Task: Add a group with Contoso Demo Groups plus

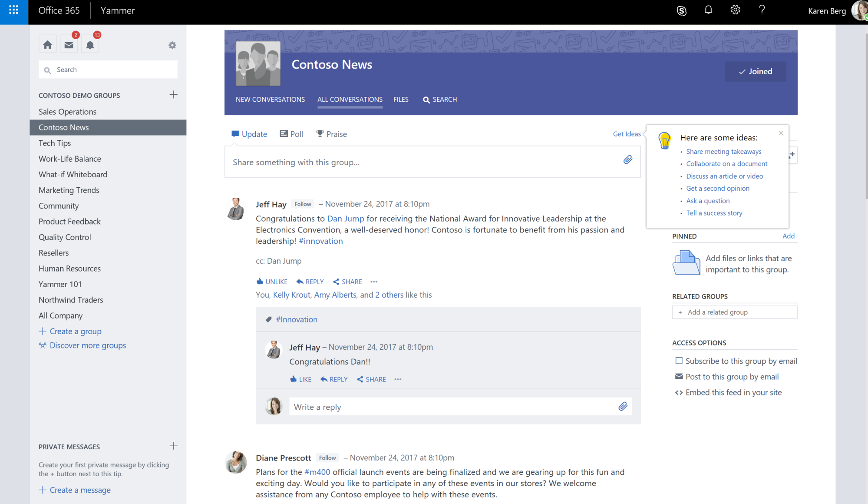Action: [173, 95]
